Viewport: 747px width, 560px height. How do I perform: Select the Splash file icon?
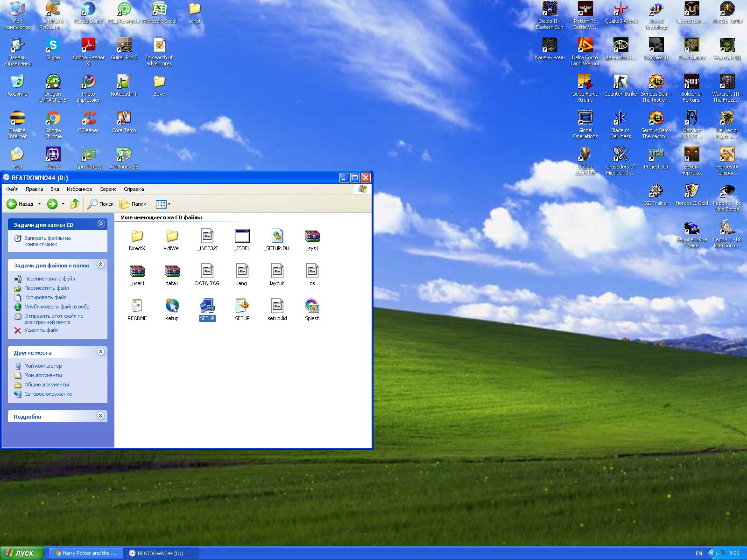click(312, 306)
